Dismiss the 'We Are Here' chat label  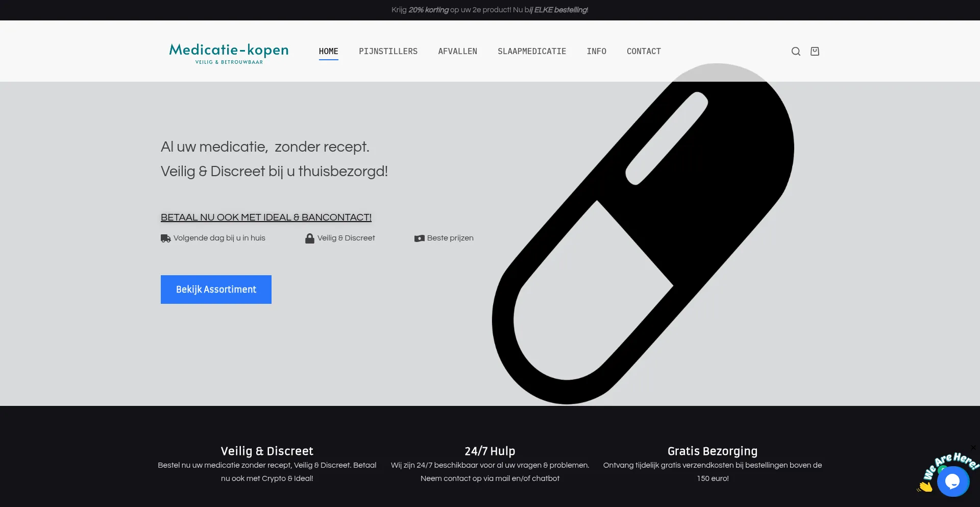tap(973, 448)
